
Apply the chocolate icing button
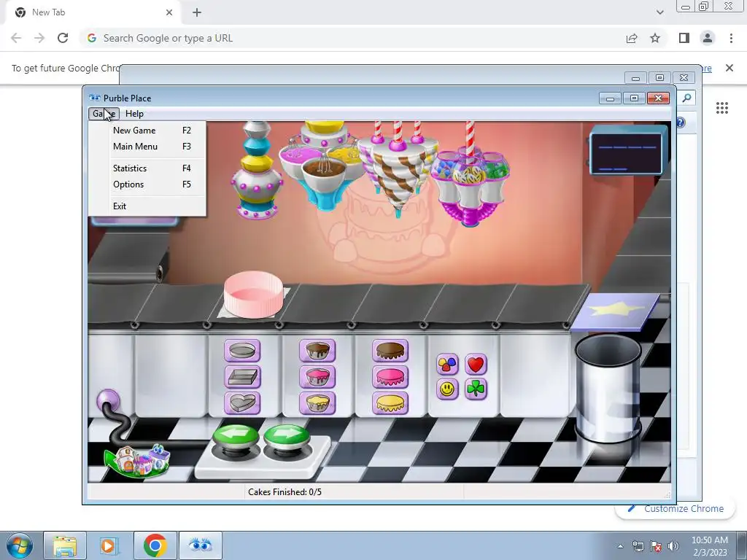[390, 351]
